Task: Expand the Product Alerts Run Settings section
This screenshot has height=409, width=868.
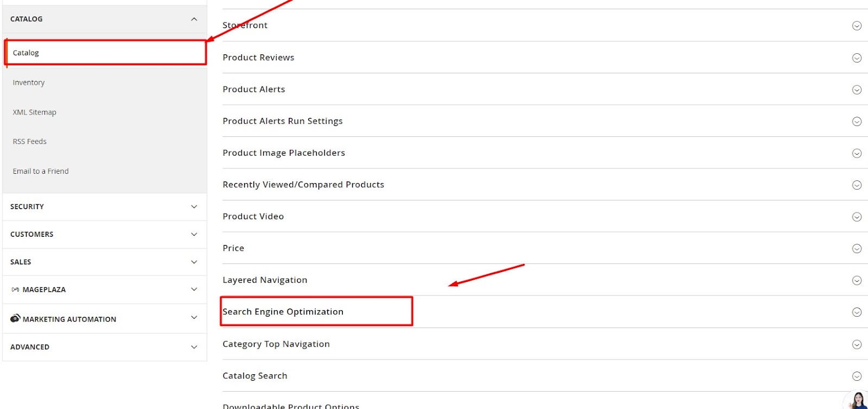Action: [857, 121]
